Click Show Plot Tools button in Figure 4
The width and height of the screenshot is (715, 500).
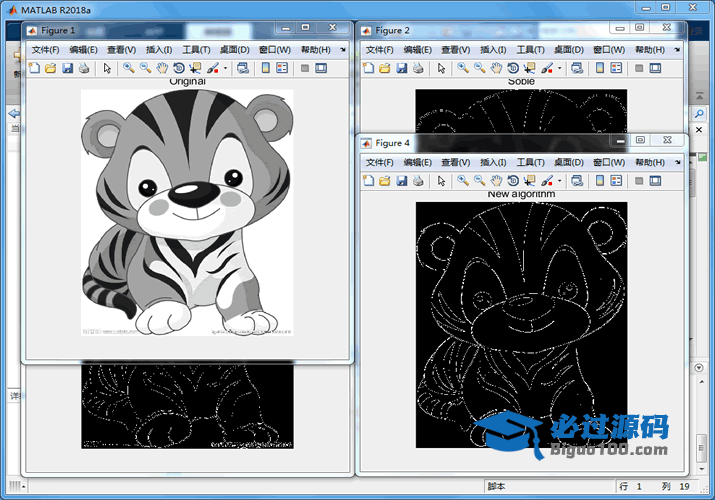[655, 181]
